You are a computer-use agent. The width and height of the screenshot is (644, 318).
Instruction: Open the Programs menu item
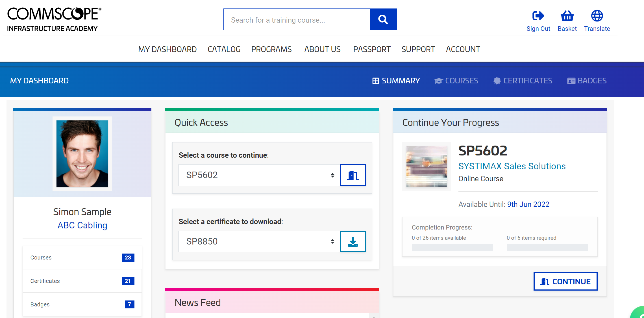(271, 49)
